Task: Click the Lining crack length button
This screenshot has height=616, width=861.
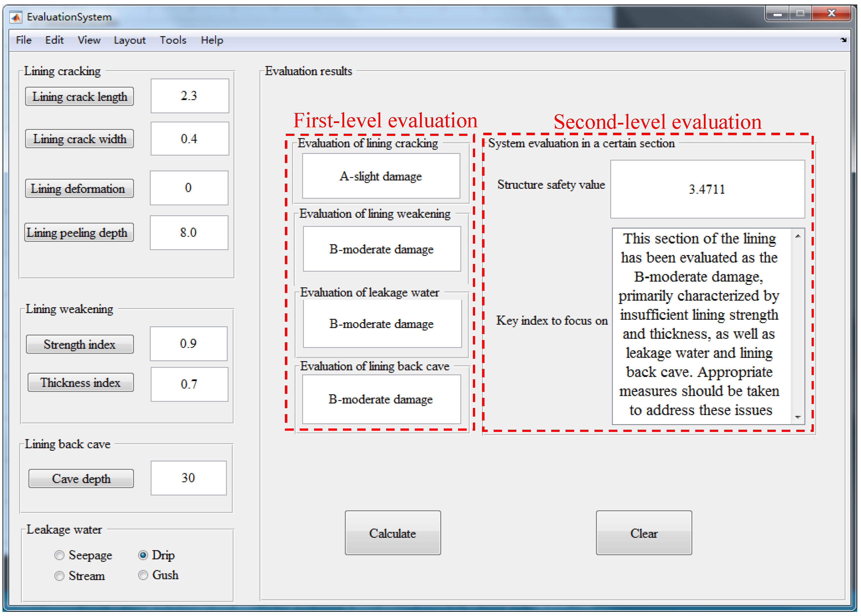Action: (x=80, y=96)
